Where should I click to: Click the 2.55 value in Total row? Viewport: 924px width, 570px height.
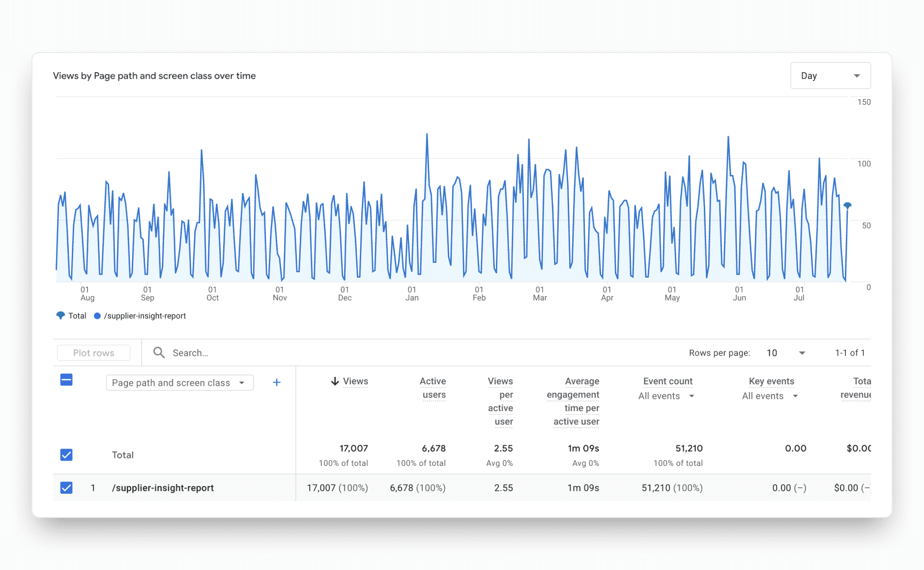coord(503,448)
